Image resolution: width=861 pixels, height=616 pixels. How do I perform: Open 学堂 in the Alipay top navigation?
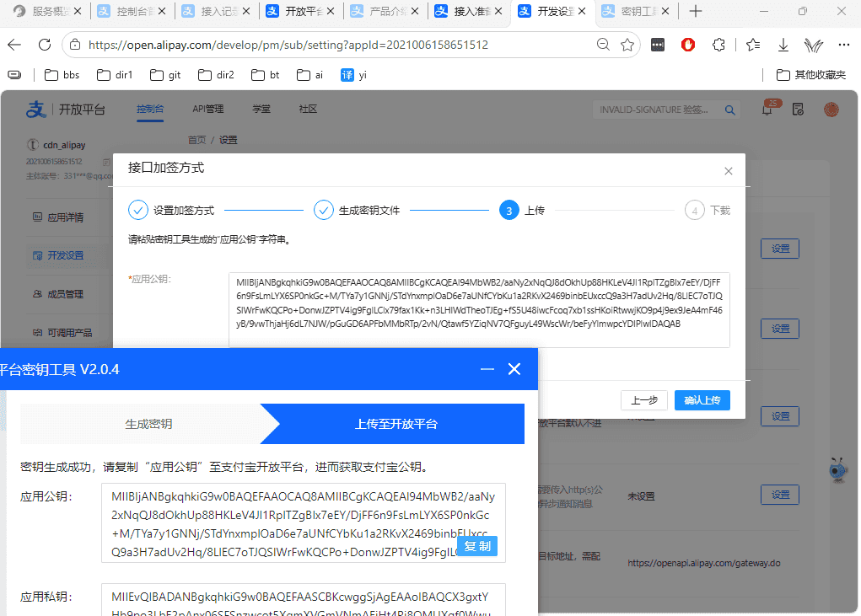(261, 110)
